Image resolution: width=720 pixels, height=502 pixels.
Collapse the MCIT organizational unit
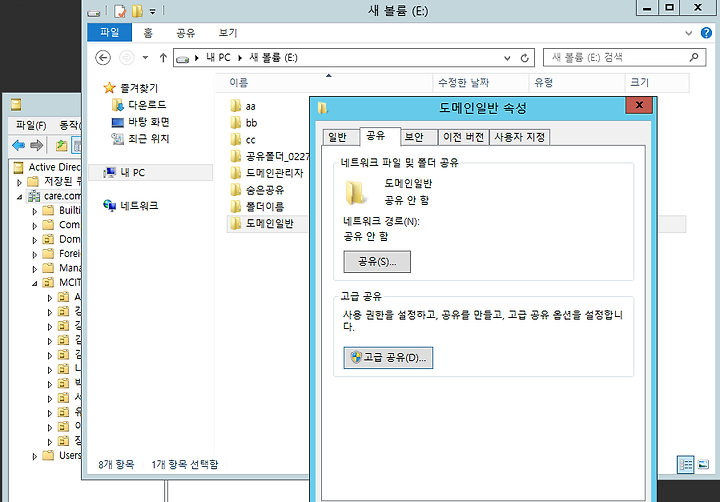[34, 283]
